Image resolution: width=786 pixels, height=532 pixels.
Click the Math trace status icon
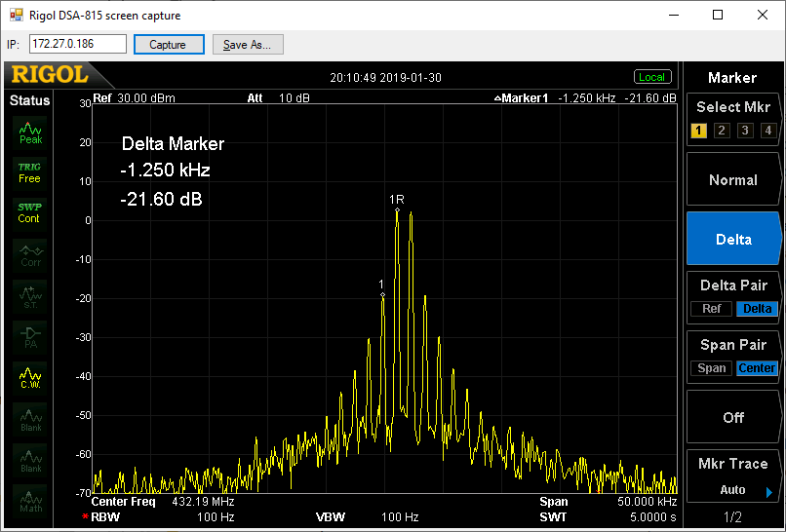[30, 501]
